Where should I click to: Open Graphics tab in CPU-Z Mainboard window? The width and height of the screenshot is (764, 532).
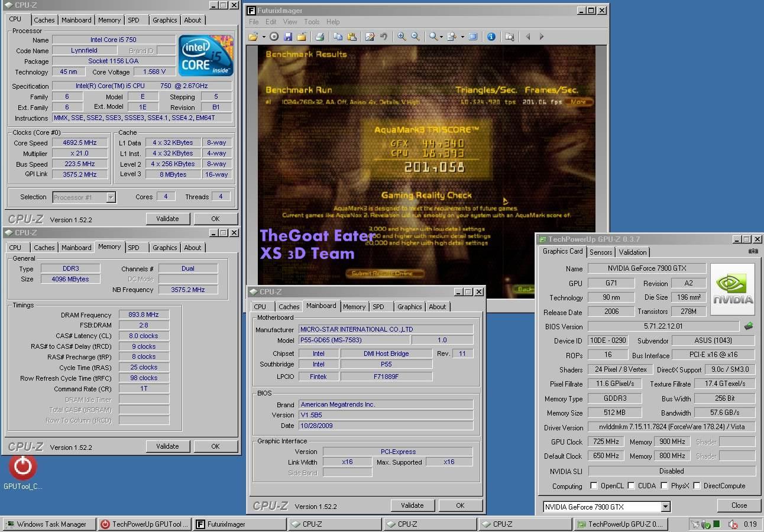pyautogui.click(x=410, y=307)
